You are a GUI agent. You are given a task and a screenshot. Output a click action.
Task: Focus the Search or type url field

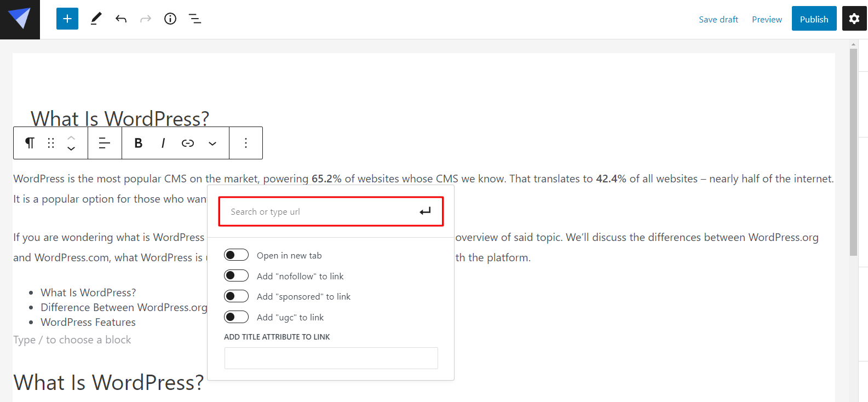point(320,212)
